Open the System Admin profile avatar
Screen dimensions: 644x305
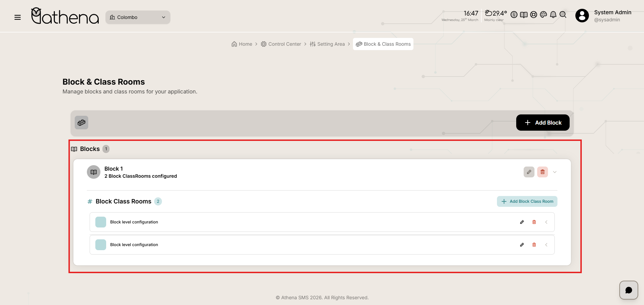point(582,16)
